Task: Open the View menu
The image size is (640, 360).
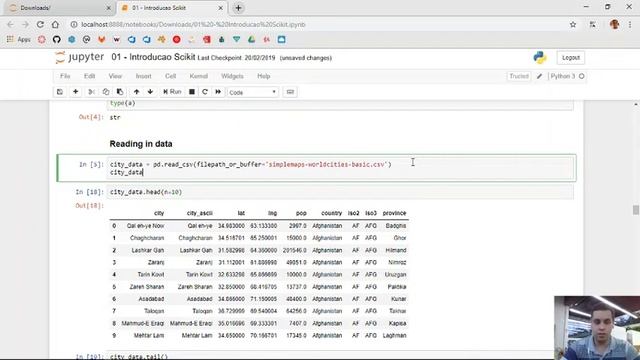Action: (115, 76)
